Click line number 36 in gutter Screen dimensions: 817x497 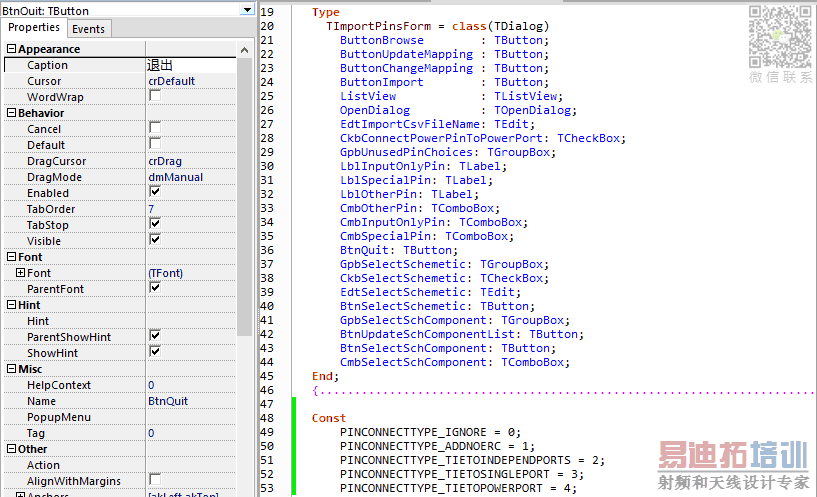coord(267,250)
